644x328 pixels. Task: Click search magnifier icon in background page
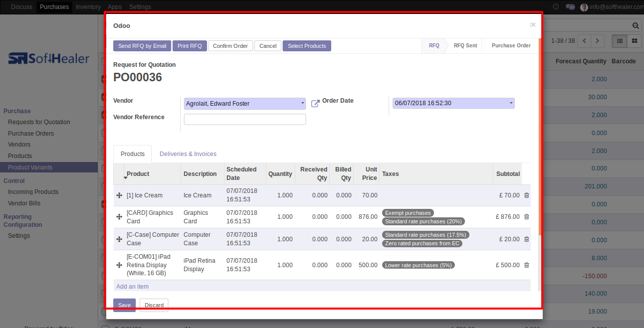click(x=636, y=25)
